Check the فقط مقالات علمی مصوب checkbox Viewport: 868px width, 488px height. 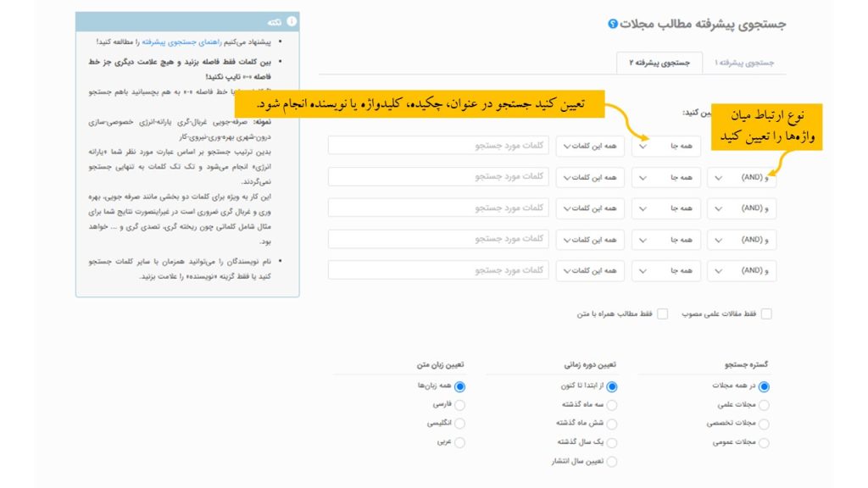point(766,313)
